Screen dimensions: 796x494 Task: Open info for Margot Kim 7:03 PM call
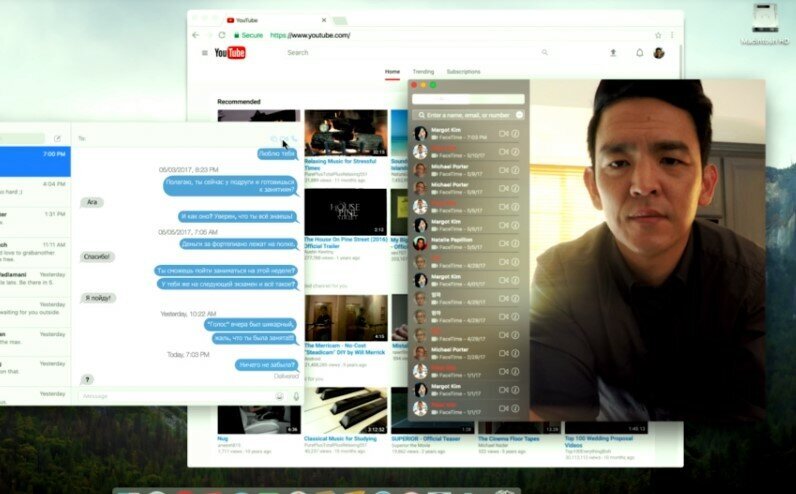coord(515,134)
